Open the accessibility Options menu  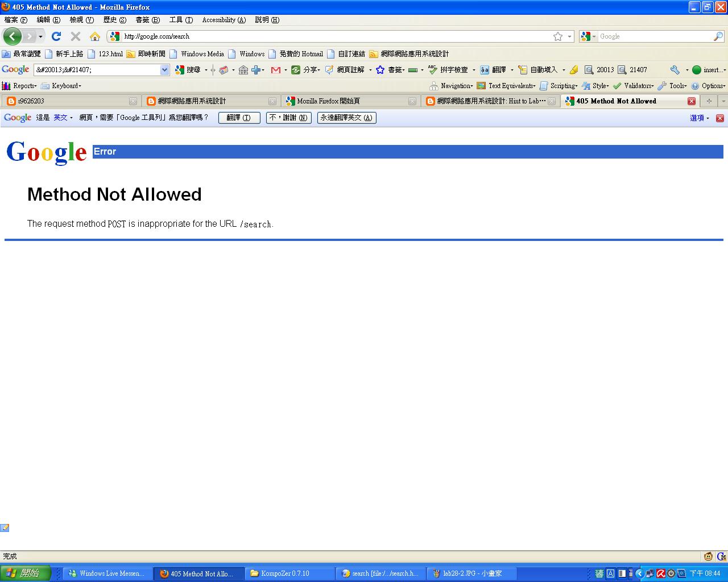click(709, 86)
